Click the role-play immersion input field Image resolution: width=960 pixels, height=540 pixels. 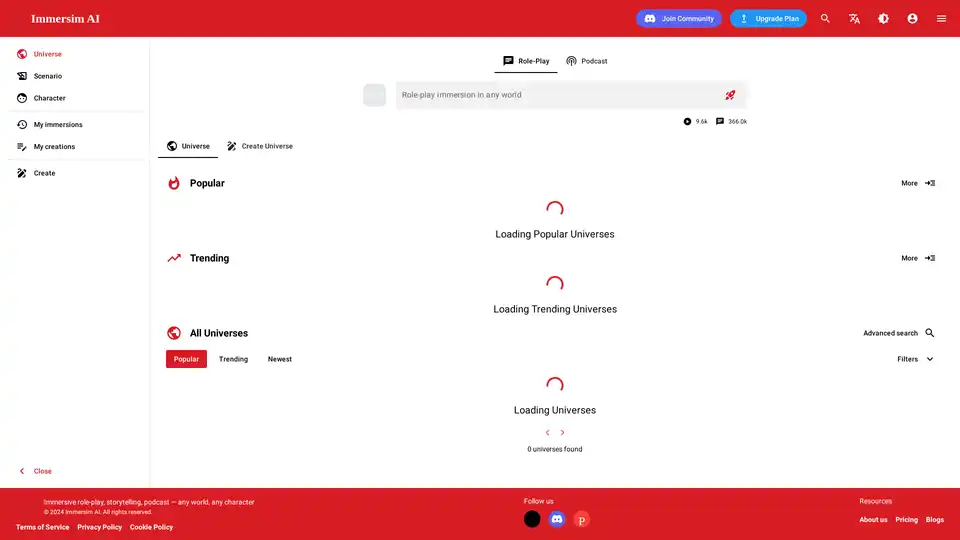click(555, 95)
